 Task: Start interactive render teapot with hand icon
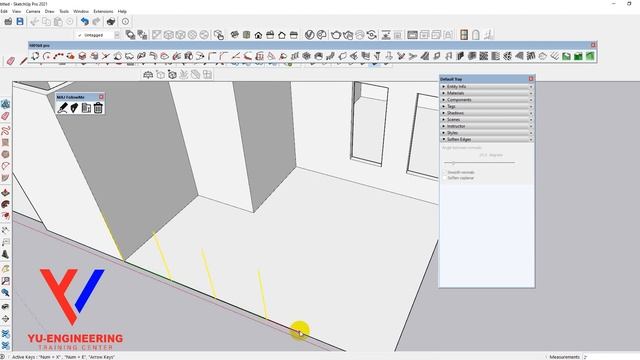(348, 35)
